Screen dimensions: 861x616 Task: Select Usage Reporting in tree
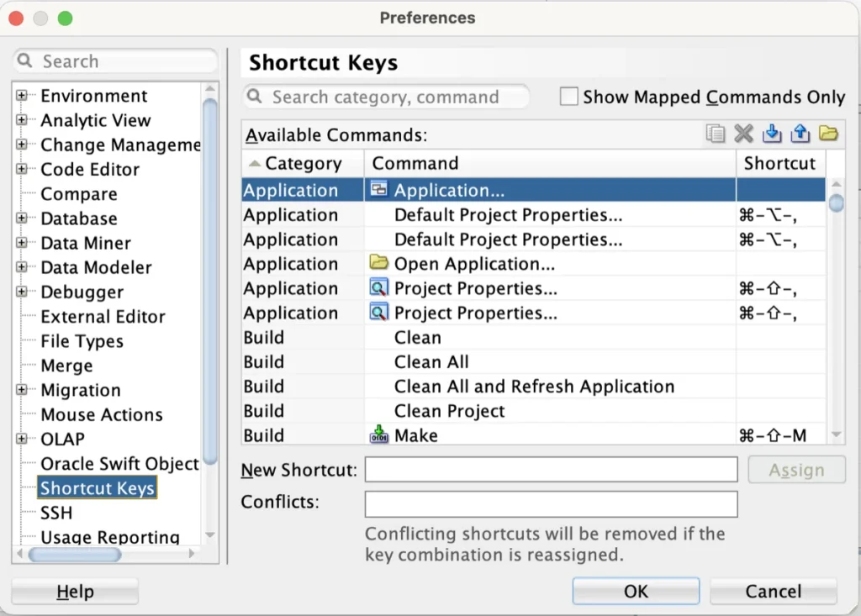click(110, 536)
